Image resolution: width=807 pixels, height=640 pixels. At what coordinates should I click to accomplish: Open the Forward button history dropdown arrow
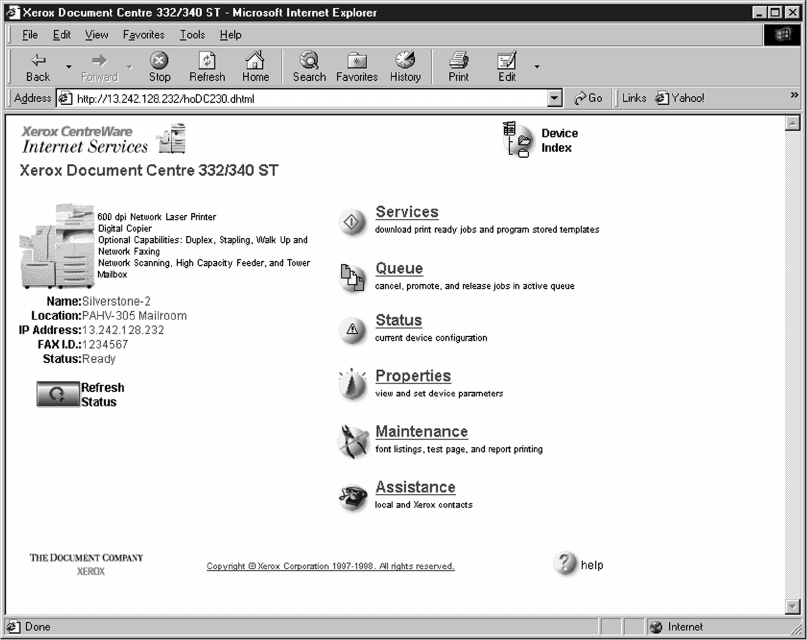pos(130,67)
